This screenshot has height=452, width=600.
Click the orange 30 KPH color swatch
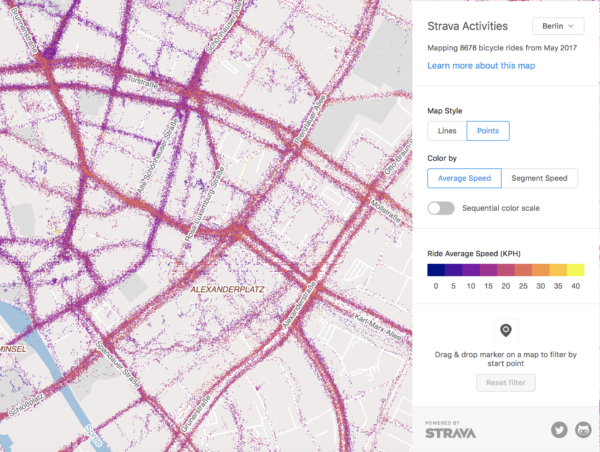tap(540, 269)
